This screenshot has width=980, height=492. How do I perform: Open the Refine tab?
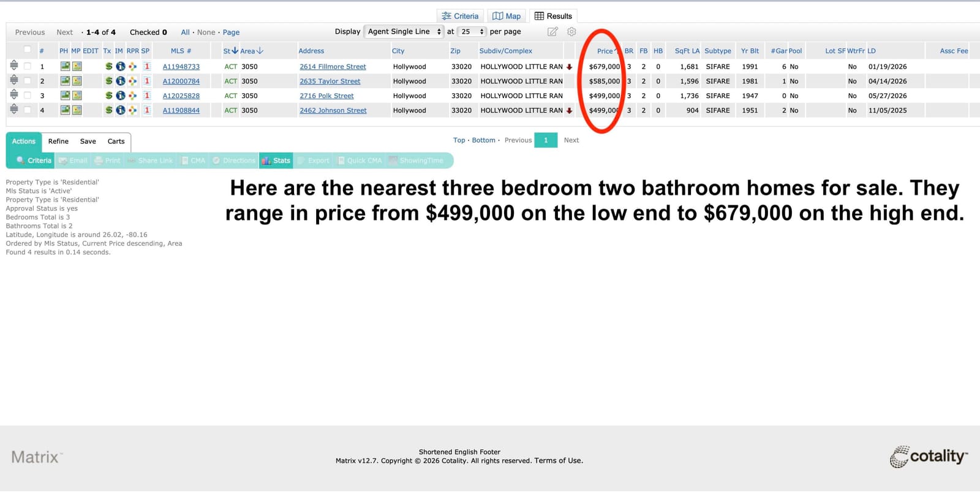[x=58, y=142]
